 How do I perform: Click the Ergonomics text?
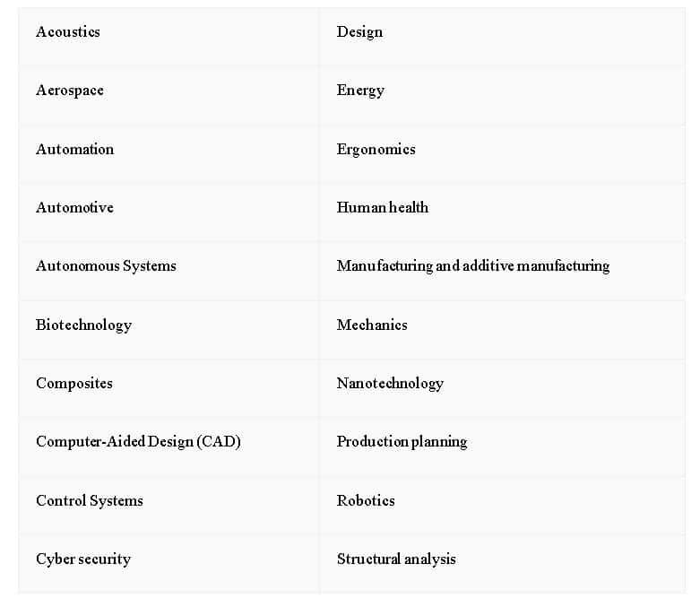point(376,150)
